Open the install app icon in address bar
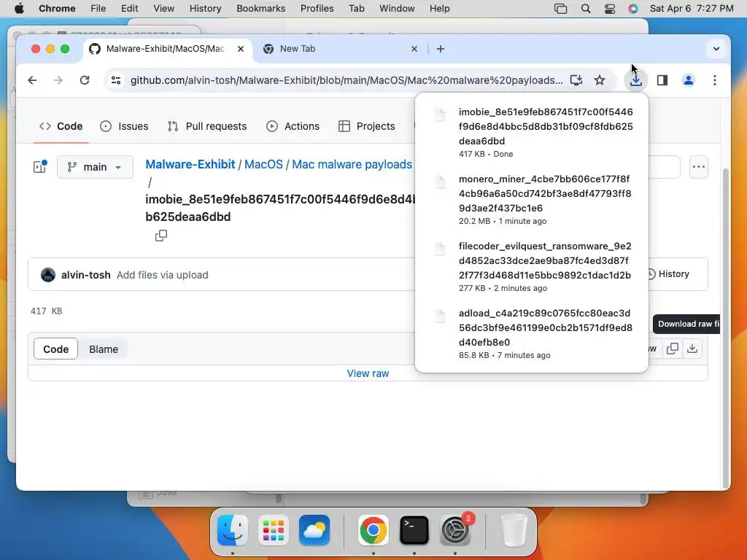The height and width of the screenshot is (560, 747). (576, 80)
